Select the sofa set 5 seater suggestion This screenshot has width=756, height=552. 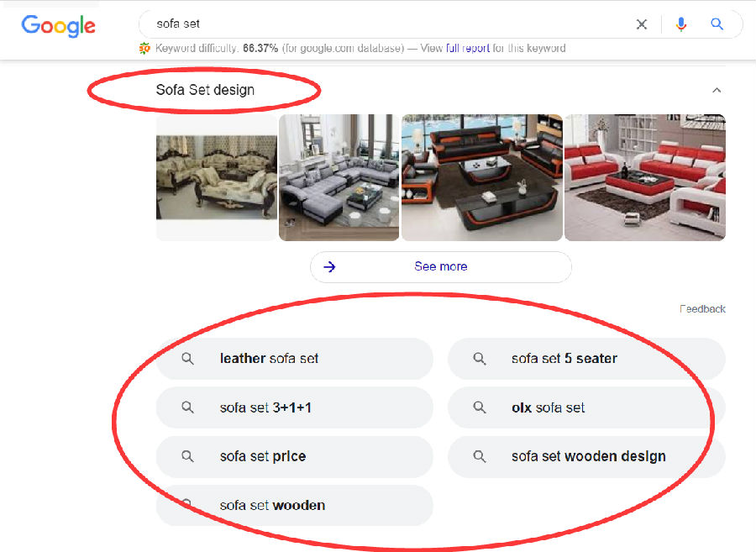click(586, 359)
